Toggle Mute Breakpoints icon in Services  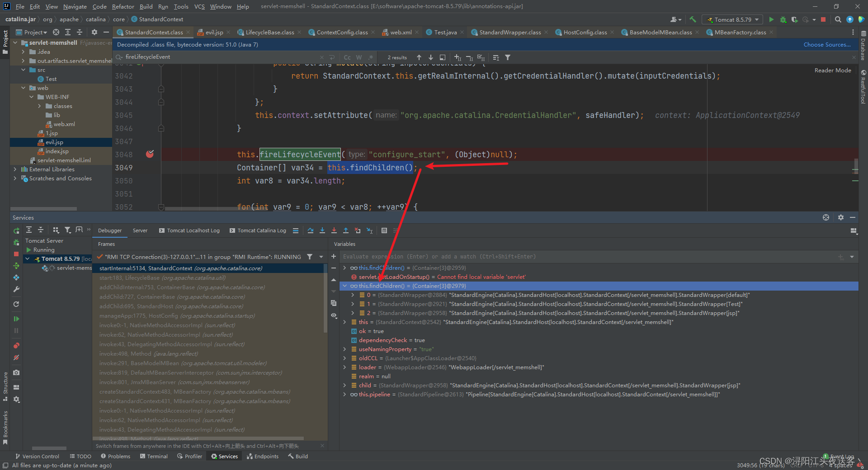pos(16,357)
